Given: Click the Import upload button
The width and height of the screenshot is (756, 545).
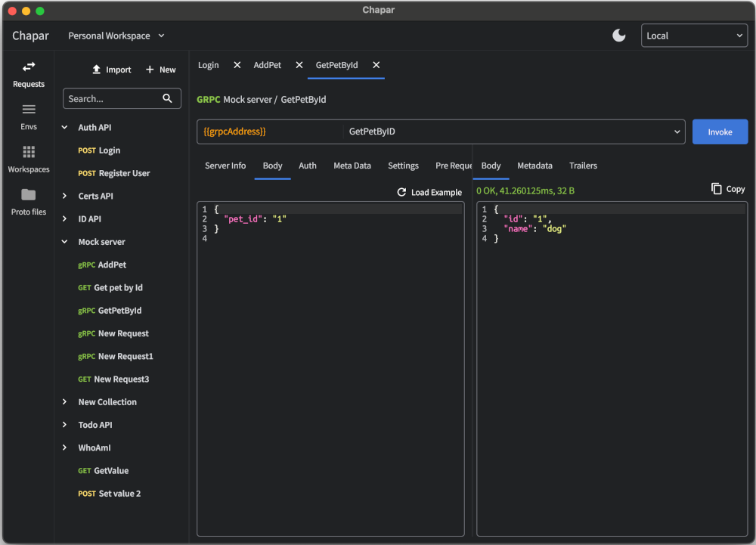Looking at the screenshot, I should (111, 70).
